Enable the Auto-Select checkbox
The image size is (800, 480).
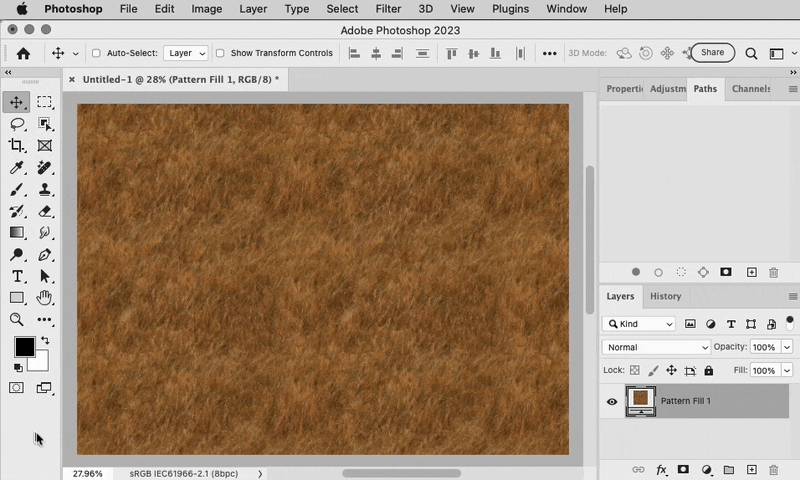[96, 53]
